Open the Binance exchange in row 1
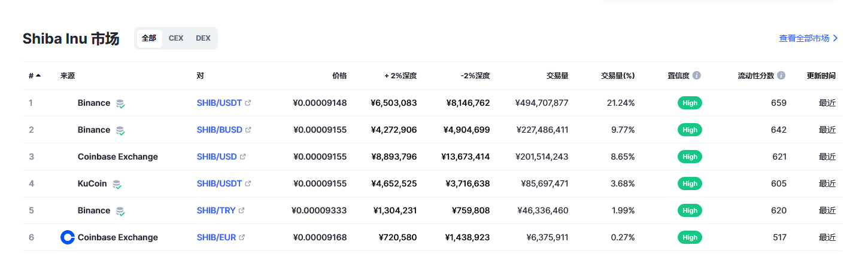The width and height of the screenshot is (868, 257). click(x=94, y=103)
